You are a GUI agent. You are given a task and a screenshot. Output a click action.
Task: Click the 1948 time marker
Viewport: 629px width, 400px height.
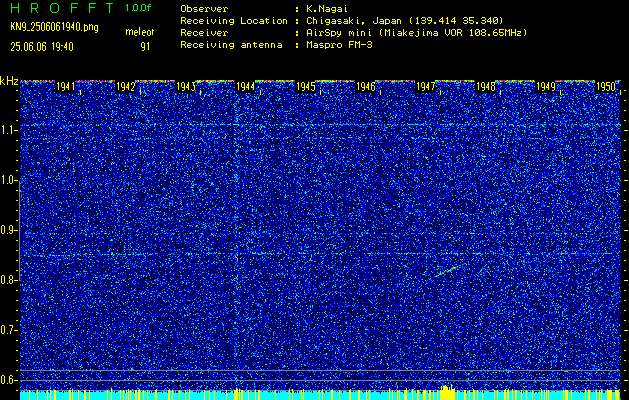click(x=485, y=87)
